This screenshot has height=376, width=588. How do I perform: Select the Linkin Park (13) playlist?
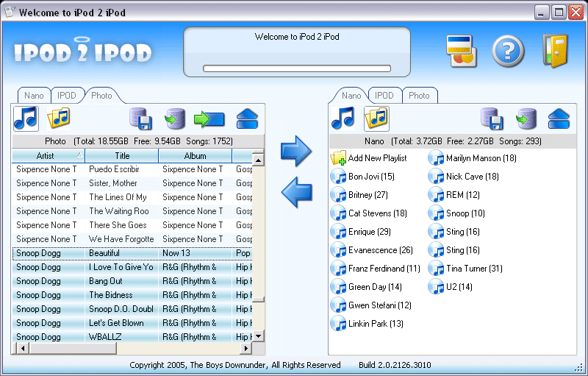[x=367, y=324]
